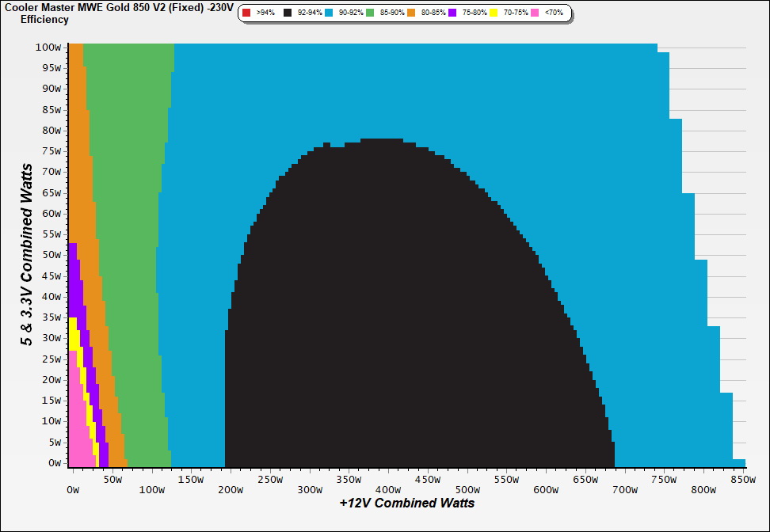Click the '5 & 3.3V Combined Watts' axis title

(x=28, y=255)
